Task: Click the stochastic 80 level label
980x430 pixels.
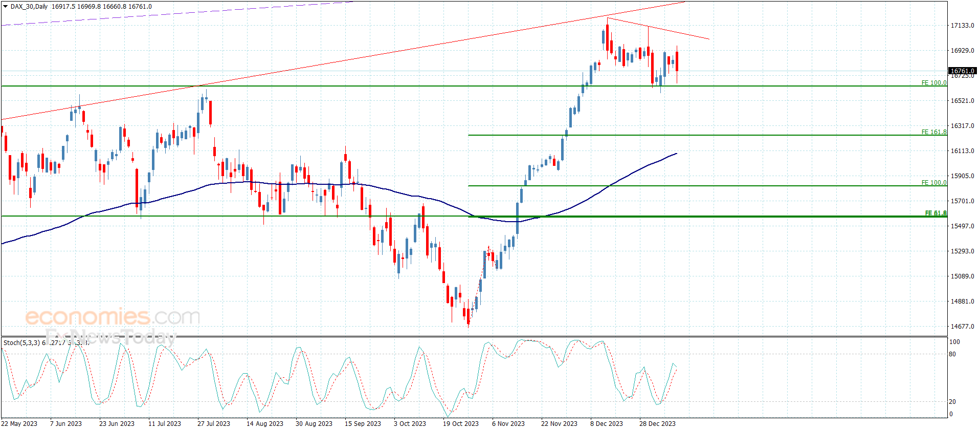Action: [952, 354]
